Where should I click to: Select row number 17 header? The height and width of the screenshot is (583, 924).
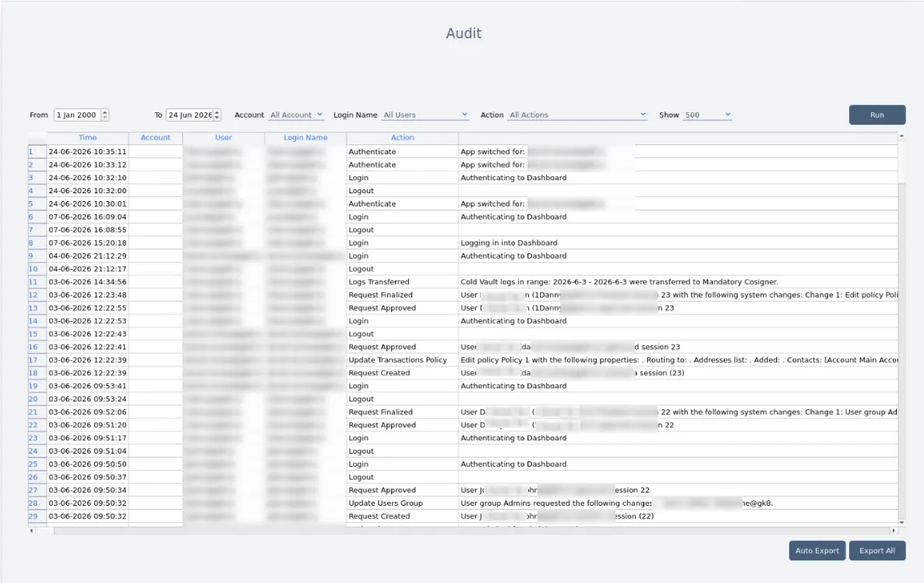coord(37,360)
